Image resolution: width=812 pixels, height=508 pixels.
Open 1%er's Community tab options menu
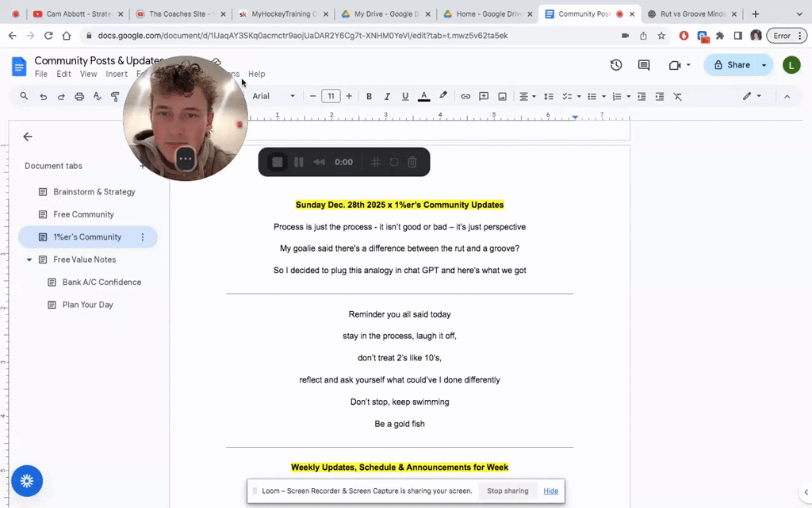(x=143, y=237)
